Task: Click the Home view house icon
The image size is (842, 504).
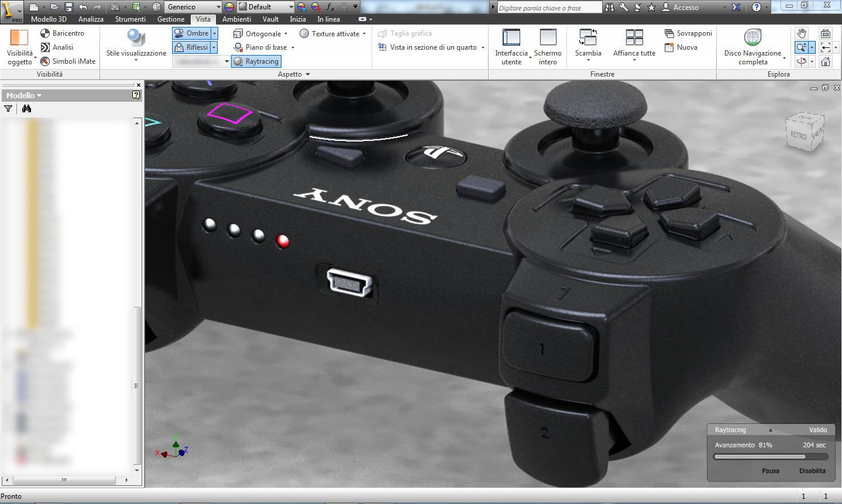Action: pos(826,61)
